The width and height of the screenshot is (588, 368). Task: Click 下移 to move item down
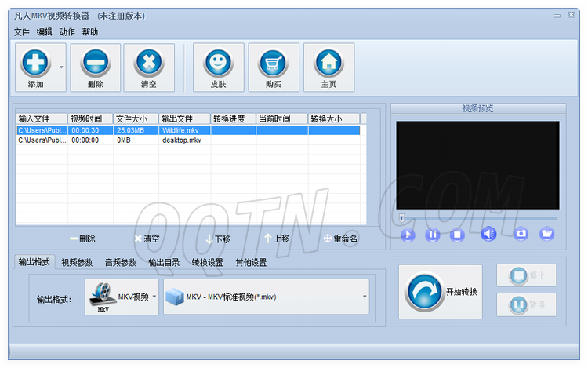pyautogui.click(x=217, y=239)
